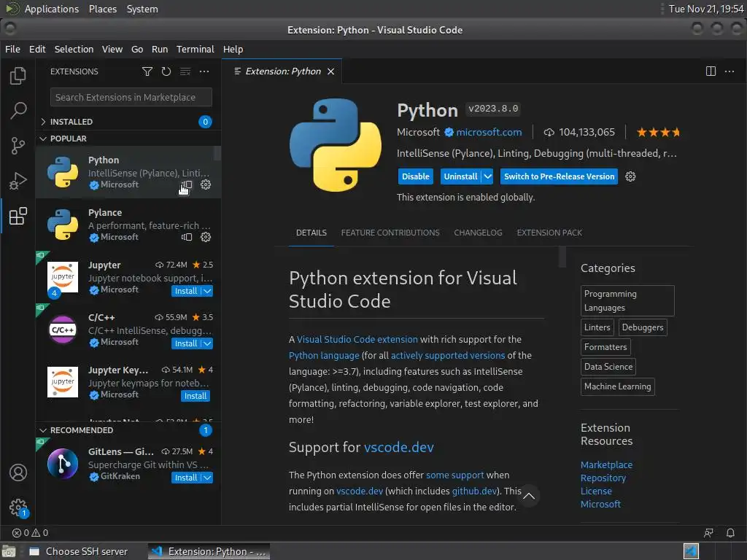This screenshot has width=747, height=560.
Task: Open the Selection menu
Action: [x=74, y=49]
